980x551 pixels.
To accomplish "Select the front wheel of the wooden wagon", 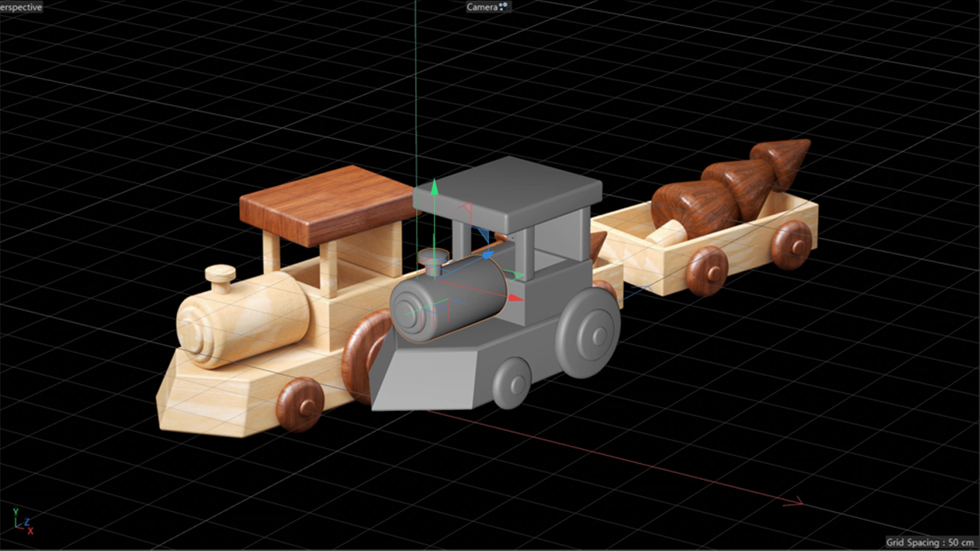I will (x=707, y=271).
